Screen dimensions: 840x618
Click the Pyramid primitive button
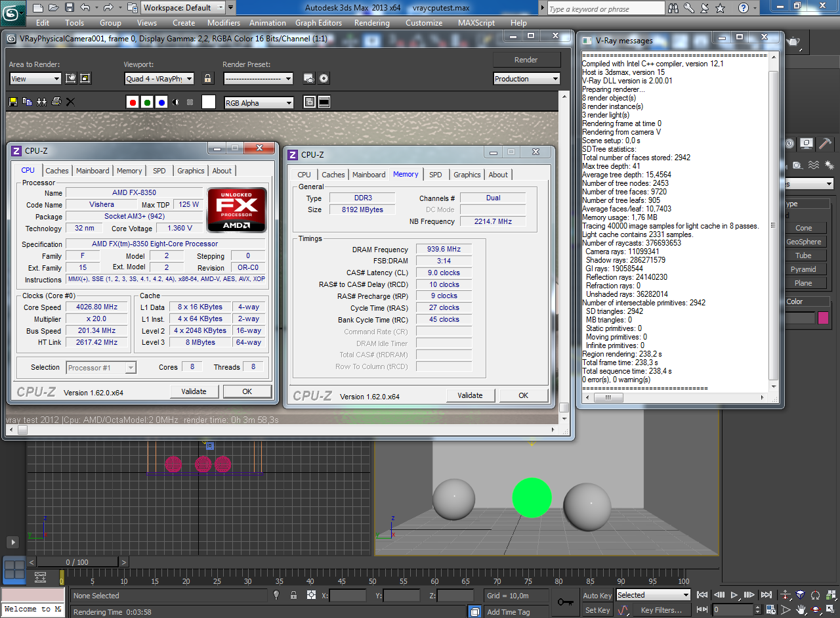pyautogui.click(x=803, y=269)
